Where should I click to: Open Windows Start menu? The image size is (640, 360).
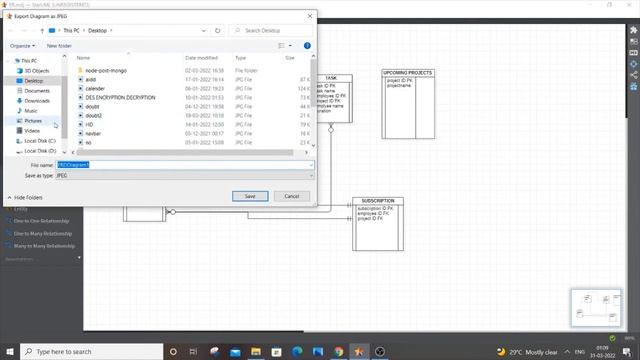[10, 351]
